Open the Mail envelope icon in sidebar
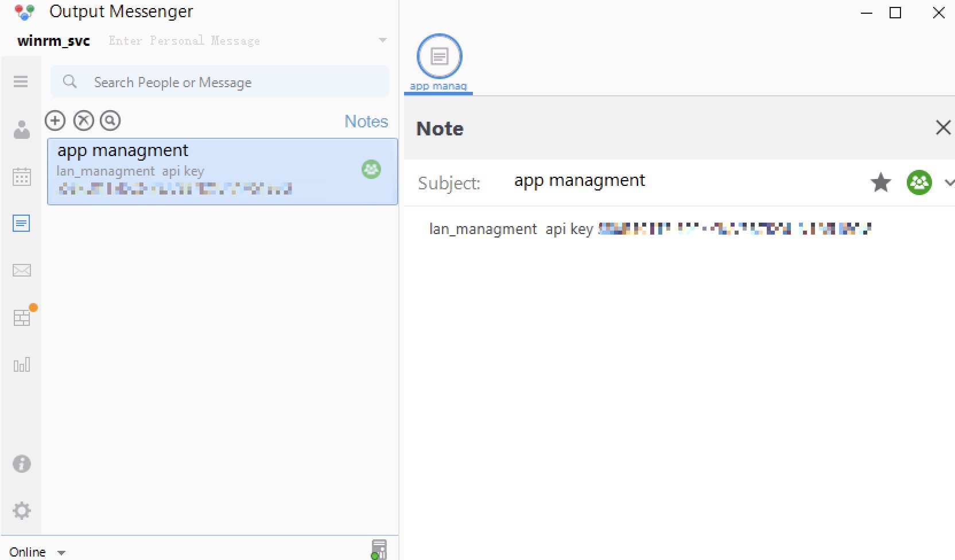Screen dimensions: 955x560 [22, 270]
